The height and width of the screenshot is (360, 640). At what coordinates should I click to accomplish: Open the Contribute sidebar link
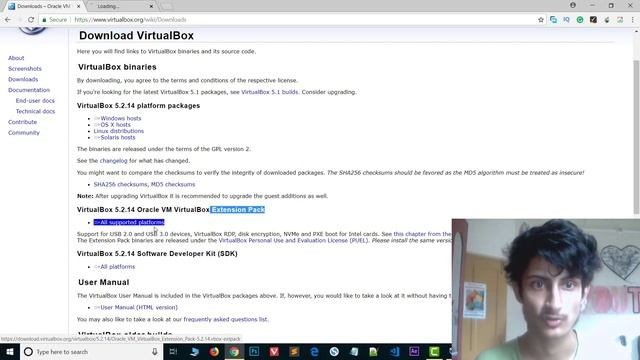pyautogui.click(x=22, y=122)
